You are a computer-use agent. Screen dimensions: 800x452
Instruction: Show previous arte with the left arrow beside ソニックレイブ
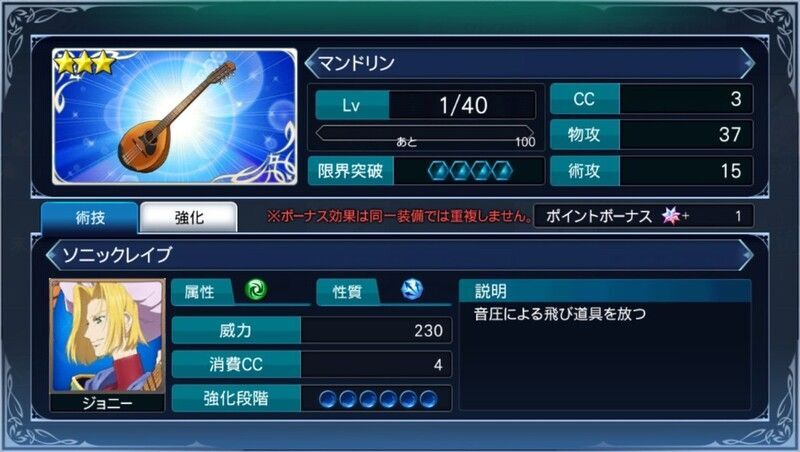tap(52, 255)
